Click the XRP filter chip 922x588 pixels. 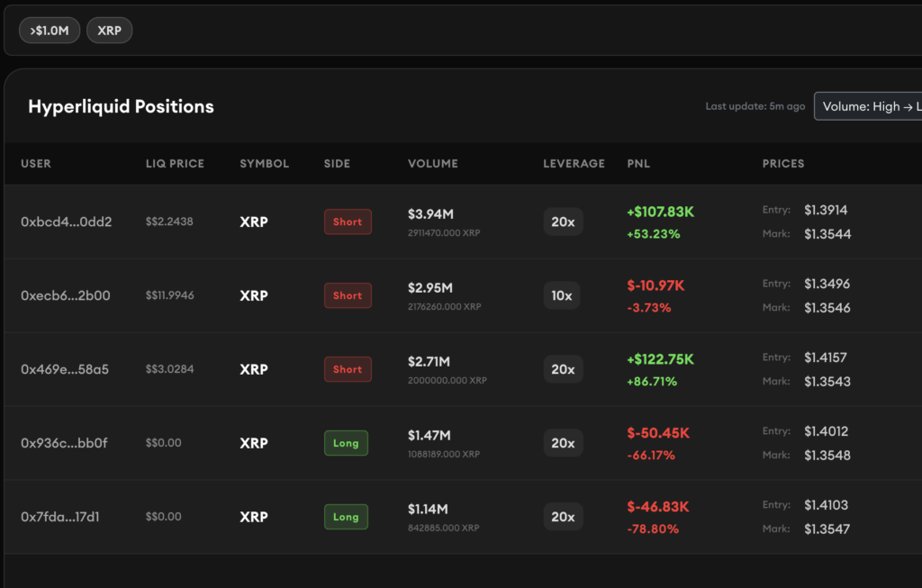point(109,31)
